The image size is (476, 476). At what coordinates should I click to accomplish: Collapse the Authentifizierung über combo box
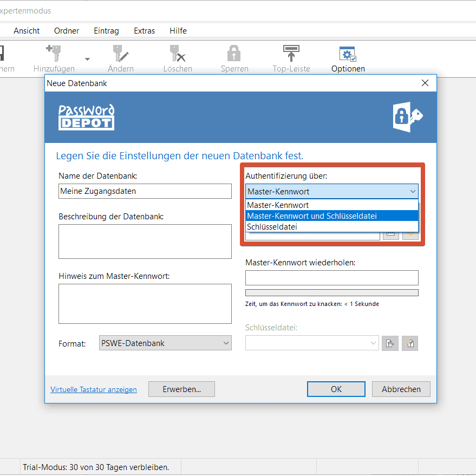332,191
